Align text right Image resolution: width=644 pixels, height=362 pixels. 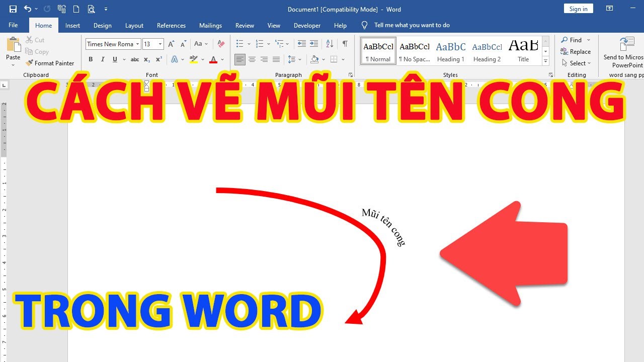tap(264, 59)
